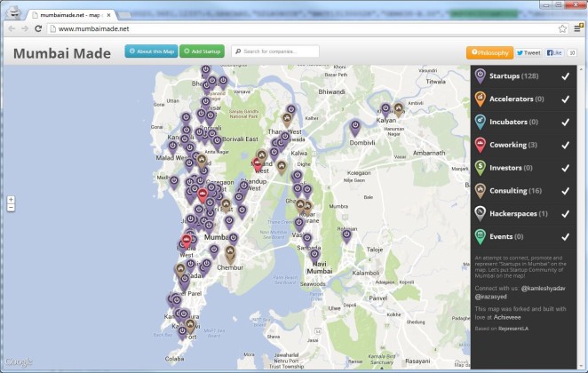The width and height of the screenshot is (588, 373).
Task: Bookmark page using the star icon
Action: [x=562, y=28]
